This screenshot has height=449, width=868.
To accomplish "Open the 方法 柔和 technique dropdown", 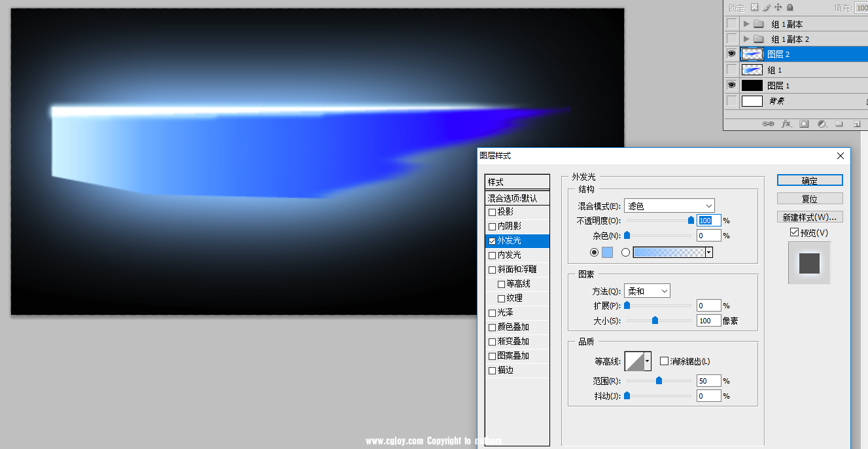I will 647,291.
